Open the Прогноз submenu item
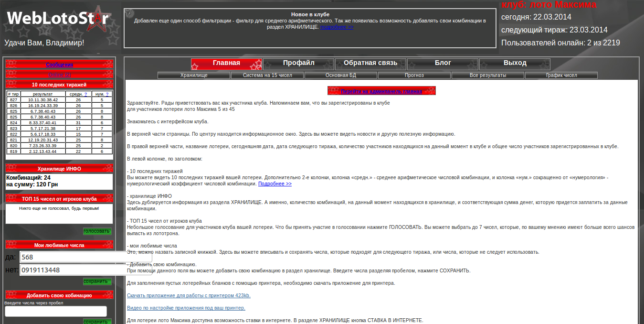This screenshot has height=324, width=644. click(x=414, y=76)
